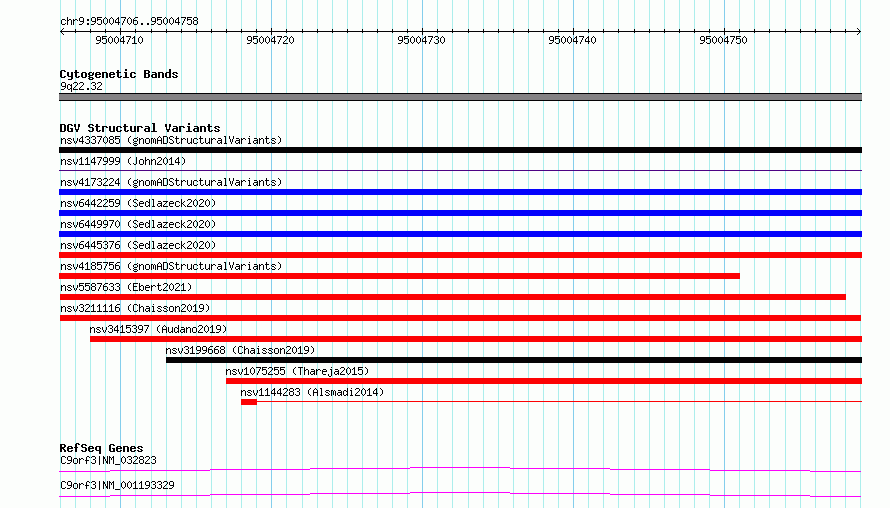
Task: Select the black bar for nsv4337085
Action: tap(460, 150)
